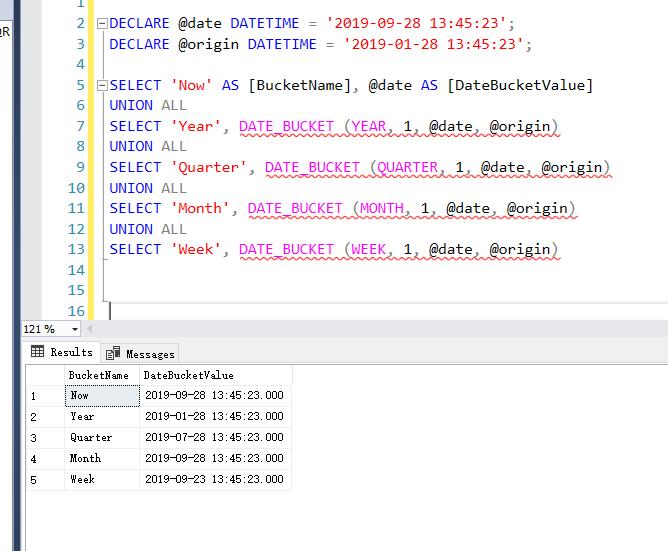Image resolution: width=668 pixels, height=551 pixels.
Task: Open the 121 % zoom dropdown
Action: pos(75,329)
